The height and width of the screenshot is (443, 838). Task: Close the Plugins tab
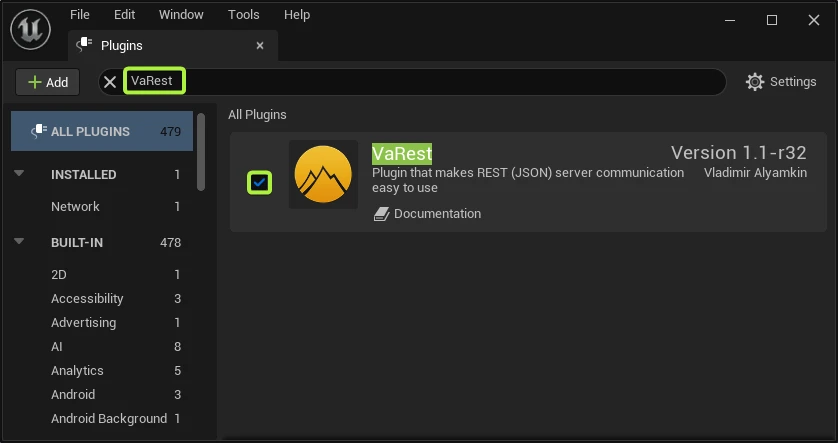click(260, 45)
